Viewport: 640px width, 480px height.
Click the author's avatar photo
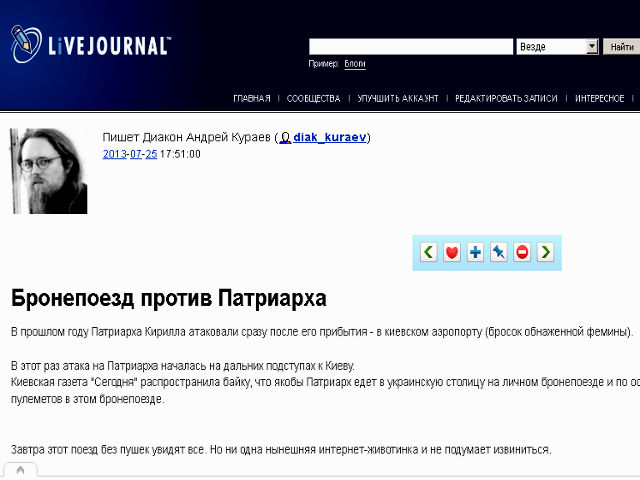(x=49, y=171)
